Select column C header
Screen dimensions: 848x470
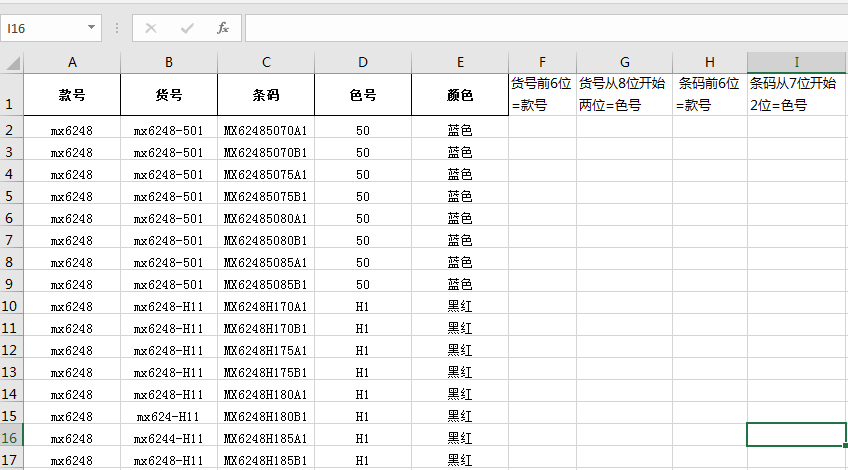(266, 63)
